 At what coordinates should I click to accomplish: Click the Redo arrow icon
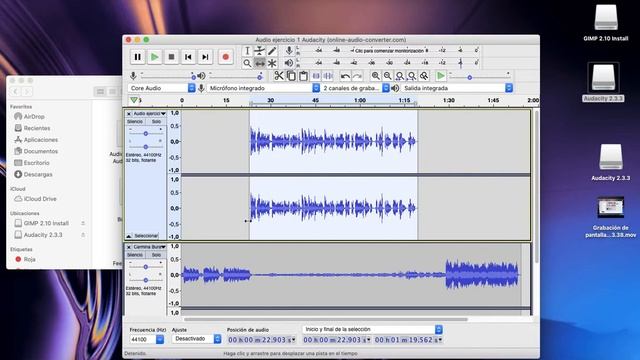tap(357, 76)
